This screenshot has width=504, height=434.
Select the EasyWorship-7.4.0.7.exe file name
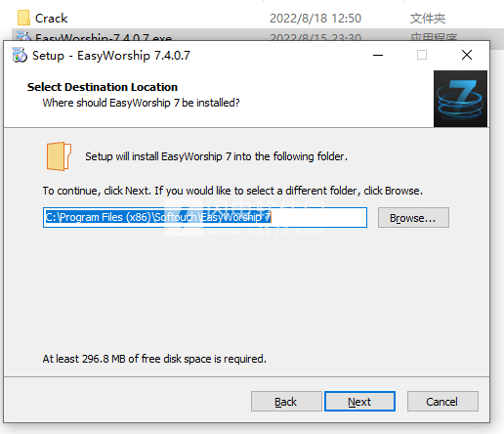(104, 37)
